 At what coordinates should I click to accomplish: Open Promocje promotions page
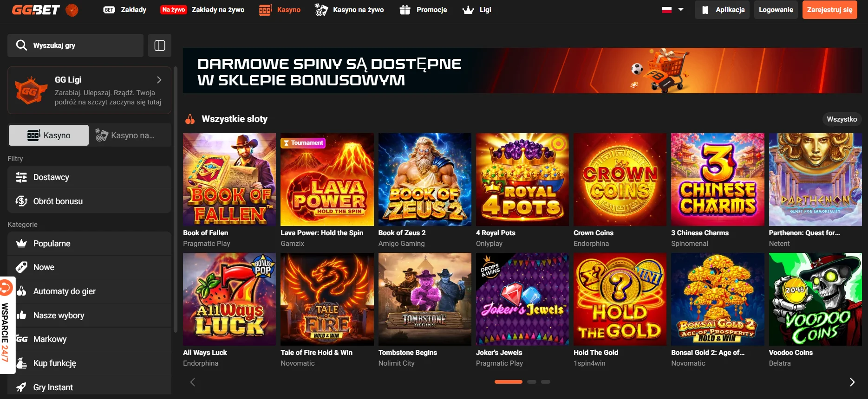[423, 10]
